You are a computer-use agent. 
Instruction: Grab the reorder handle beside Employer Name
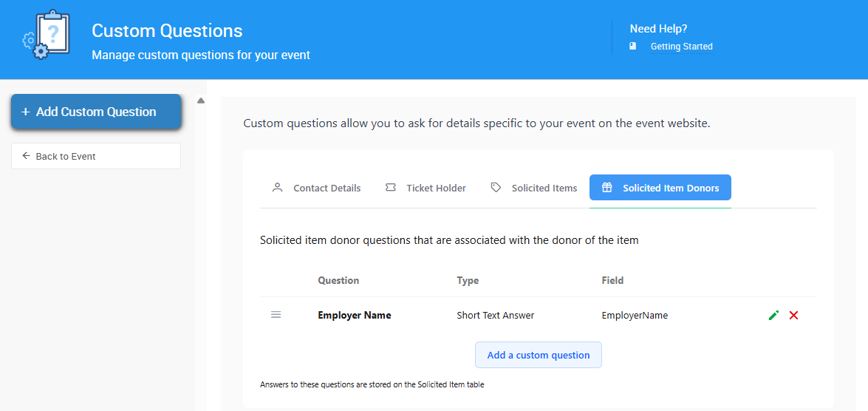276,315
